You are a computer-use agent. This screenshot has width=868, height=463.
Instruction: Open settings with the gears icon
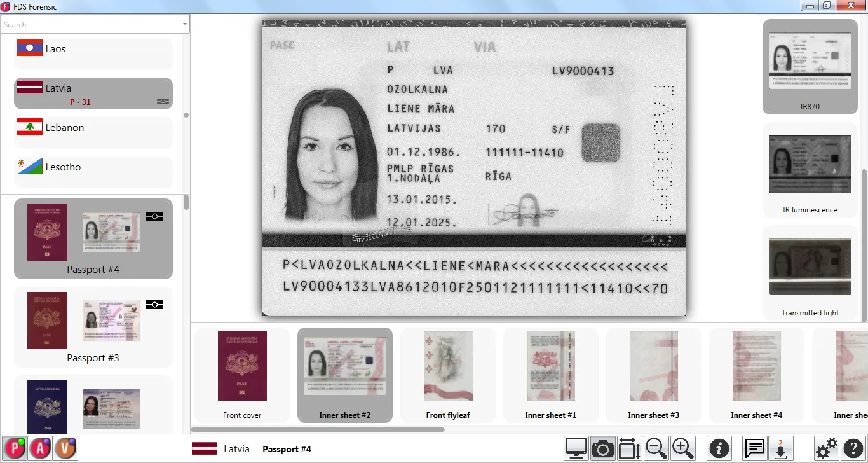coord(826,448)
